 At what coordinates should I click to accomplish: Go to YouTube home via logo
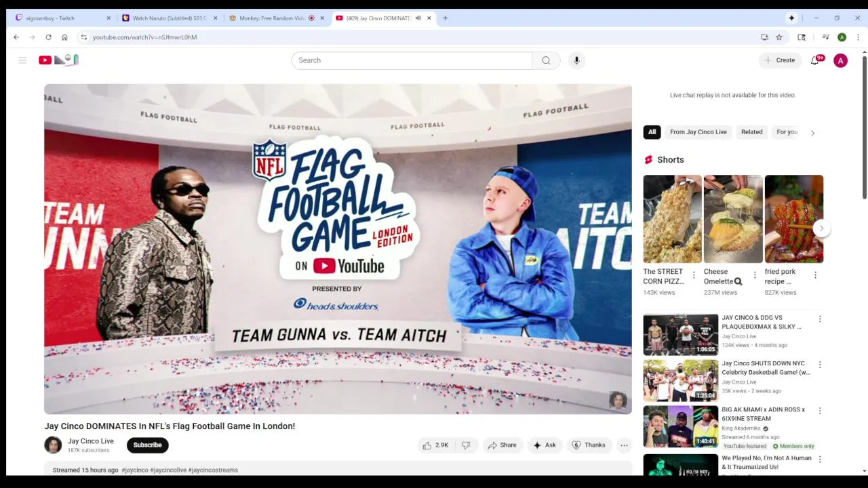pyautogui.click(x=59, y=60)
